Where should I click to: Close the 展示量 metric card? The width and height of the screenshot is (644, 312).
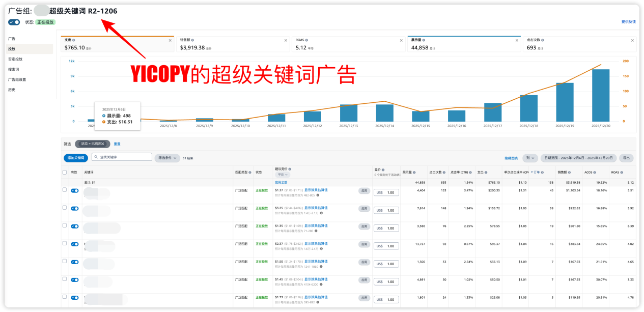[x=517, y=40]
